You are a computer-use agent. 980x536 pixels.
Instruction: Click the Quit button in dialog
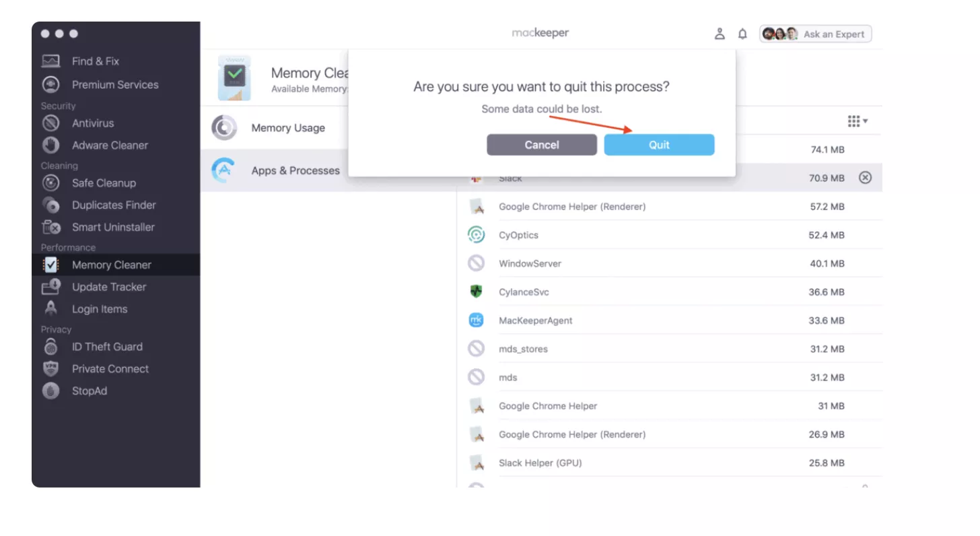tap(659, 145)
